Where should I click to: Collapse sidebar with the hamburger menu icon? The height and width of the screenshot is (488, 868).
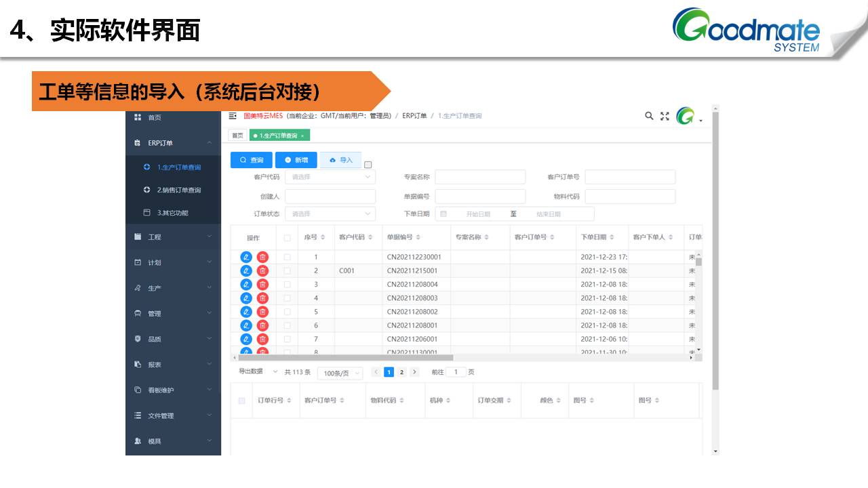click(233, 116)
